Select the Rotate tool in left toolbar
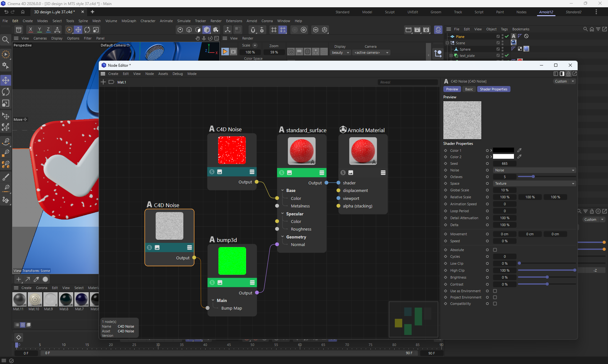The height and width of the screenshot is (364, 608). click(6, 92)
